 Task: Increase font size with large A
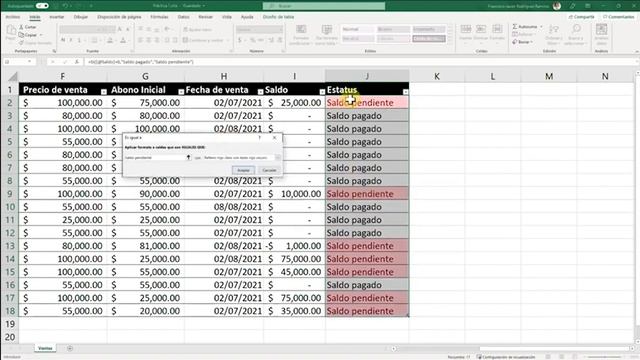point(120,29)
